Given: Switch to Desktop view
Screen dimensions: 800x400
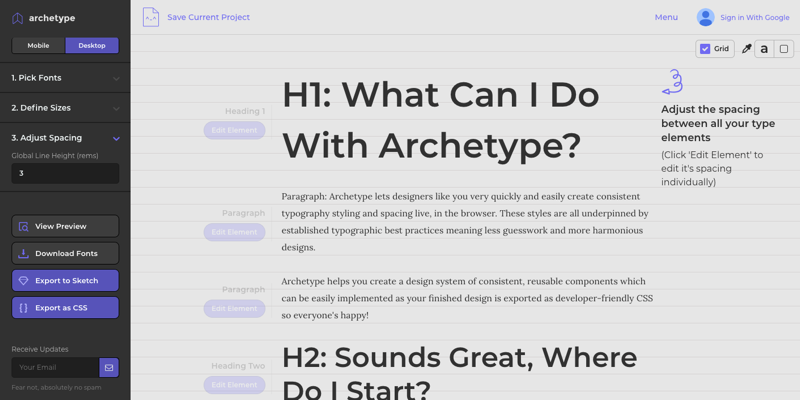Looking at the screenshot, I should pyautogui.click(x=92, y=45).
